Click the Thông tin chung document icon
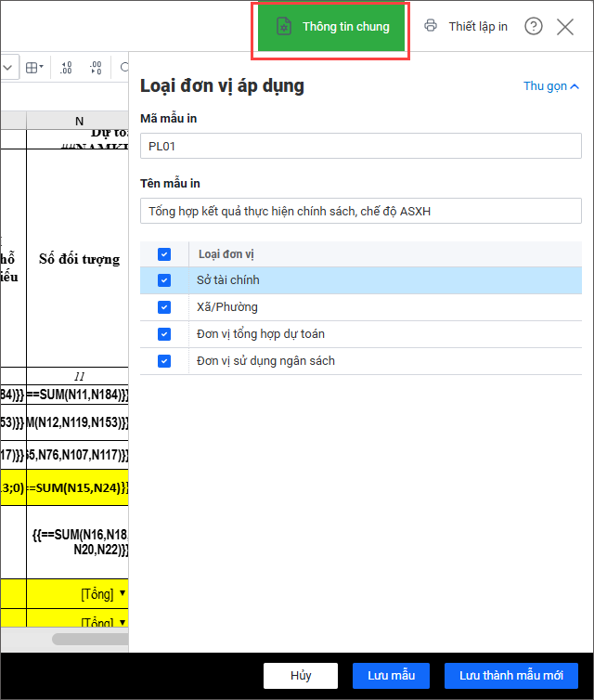594x700 pixels. (x=284, y=27)
